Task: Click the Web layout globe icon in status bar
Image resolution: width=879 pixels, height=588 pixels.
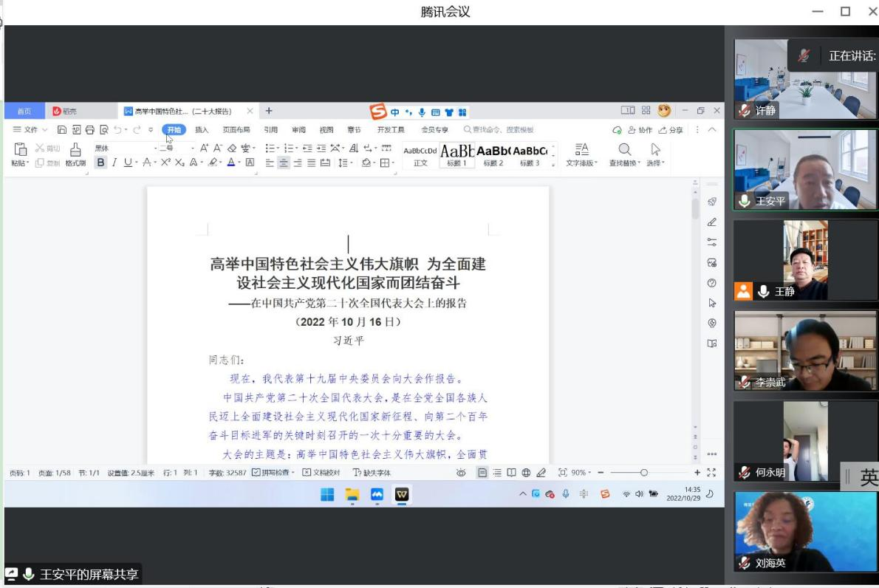Action: [x=526, y=473]
